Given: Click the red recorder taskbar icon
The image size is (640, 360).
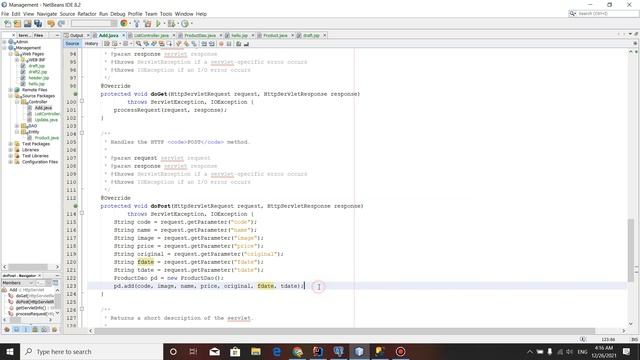Looking at the screenshot, I should (x=400, y=351).
